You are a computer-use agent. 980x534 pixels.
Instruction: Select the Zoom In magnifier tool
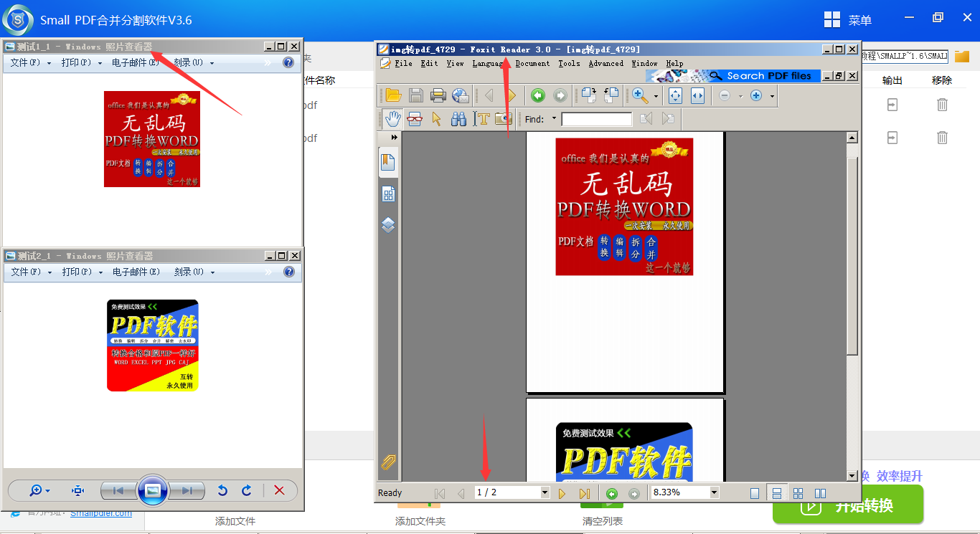tap(639, 95)
